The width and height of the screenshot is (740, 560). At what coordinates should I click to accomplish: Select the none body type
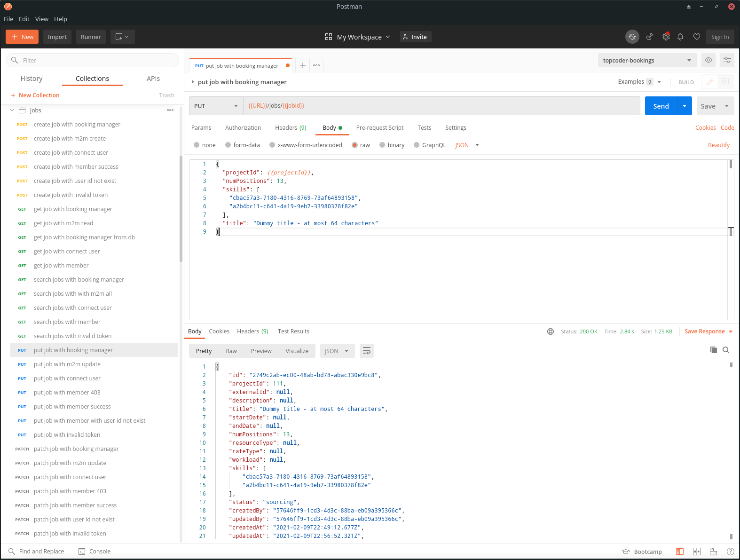205,145
